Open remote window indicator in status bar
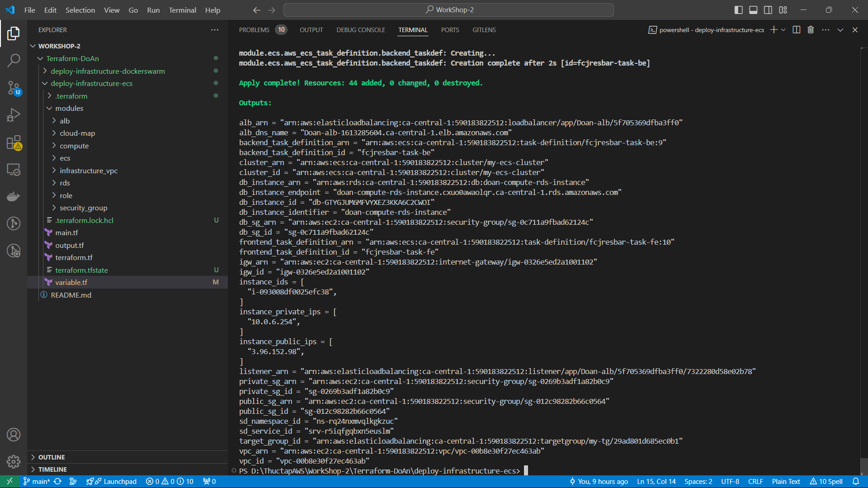Image resolution: width=868 pixels, height=488 pixels. tap(9, 482)
